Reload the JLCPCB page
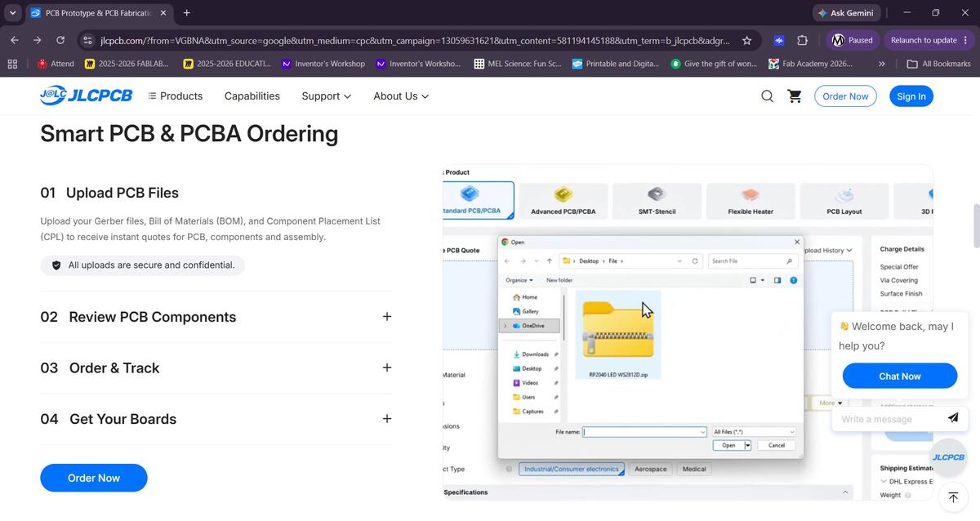 click(60, 40)
